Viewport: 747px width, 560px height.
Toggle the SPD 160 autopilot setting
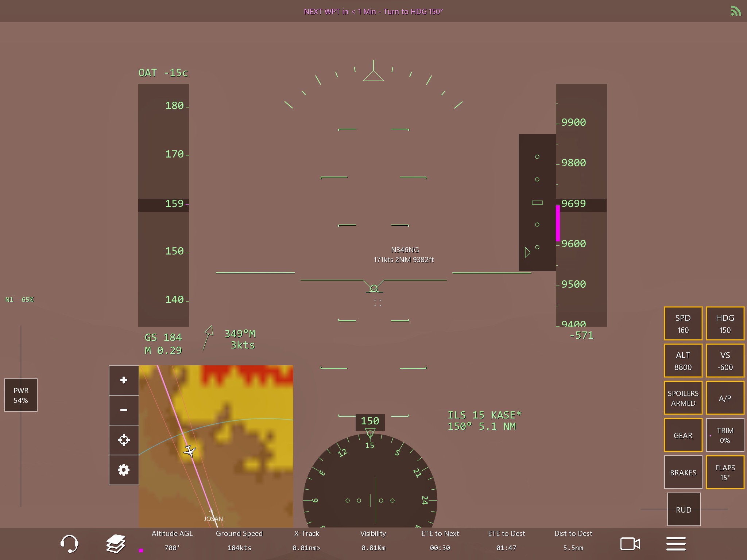point(683,323)
